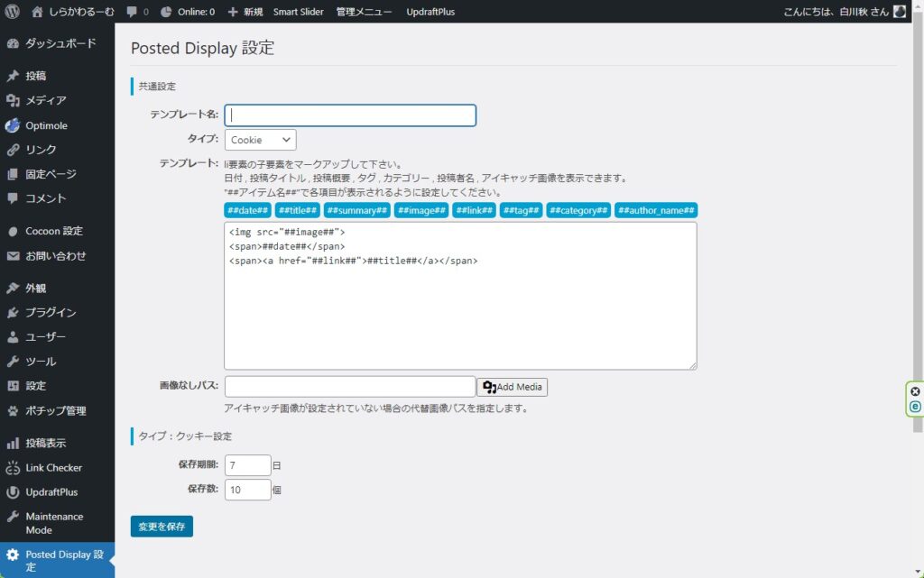Screen dimensions: 924x578
Task: Insert the ##author_name## template tag
Action: (656, 210)
